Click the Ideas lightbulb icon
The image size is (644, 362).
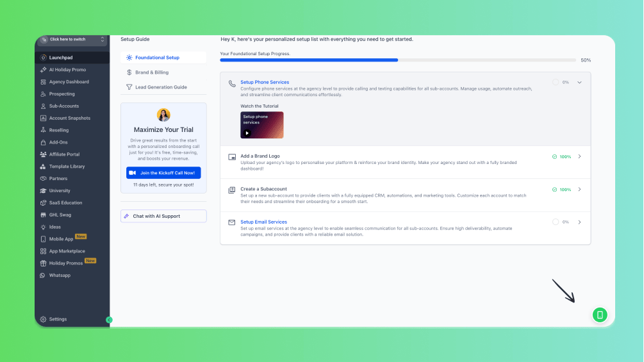click(x=44, y=227)
